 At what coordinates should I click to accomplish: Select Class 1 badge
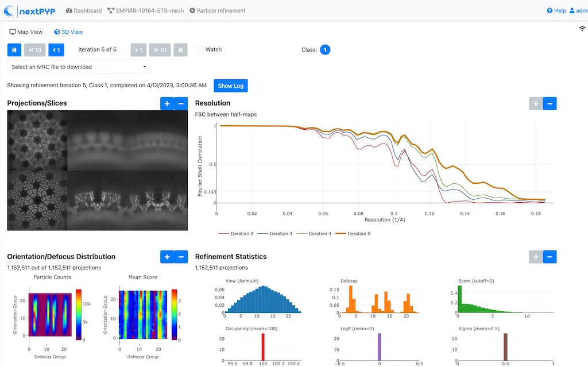point(325,50)
